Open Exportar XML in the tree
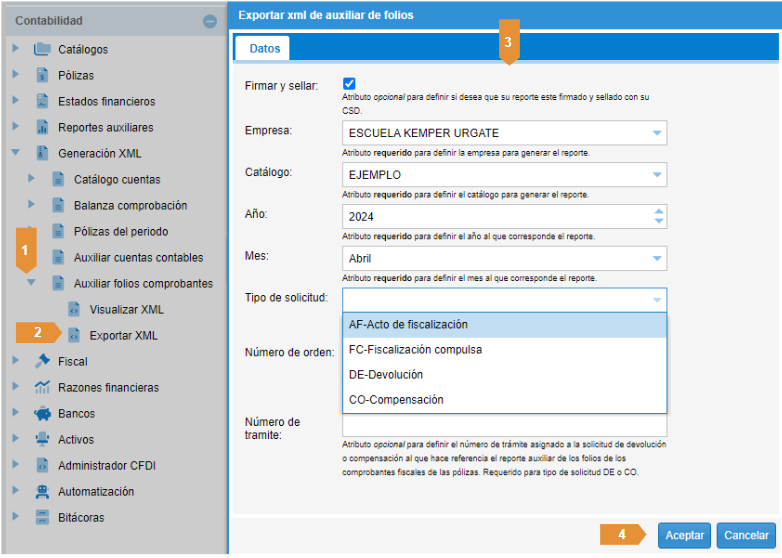Viewport: 782px width, 558px height. (x=123, y=335)
